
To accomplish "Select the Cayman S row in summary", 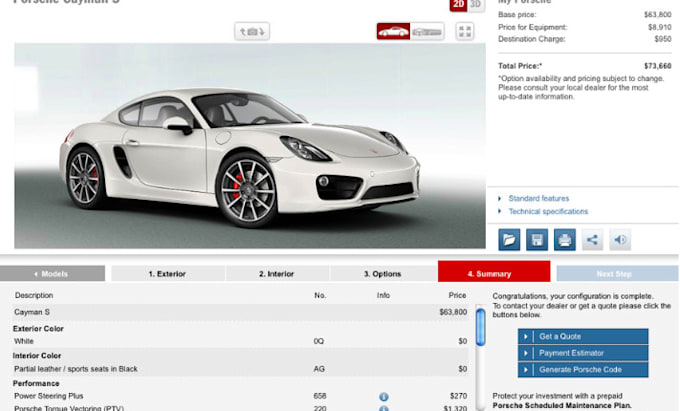I will point(240,312).
